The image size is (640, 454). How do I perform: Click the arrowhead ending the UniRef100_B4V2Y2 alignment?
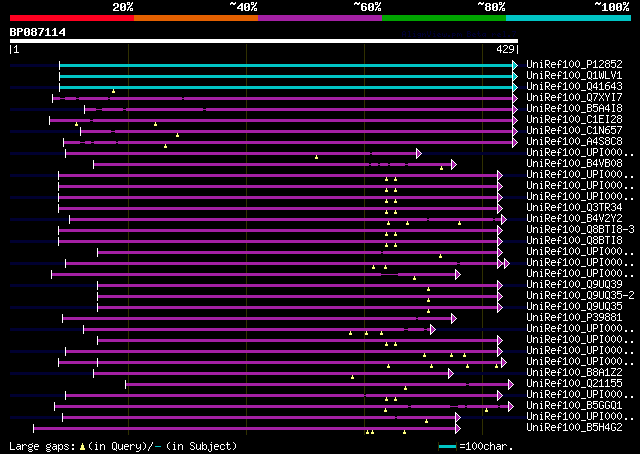503,219
